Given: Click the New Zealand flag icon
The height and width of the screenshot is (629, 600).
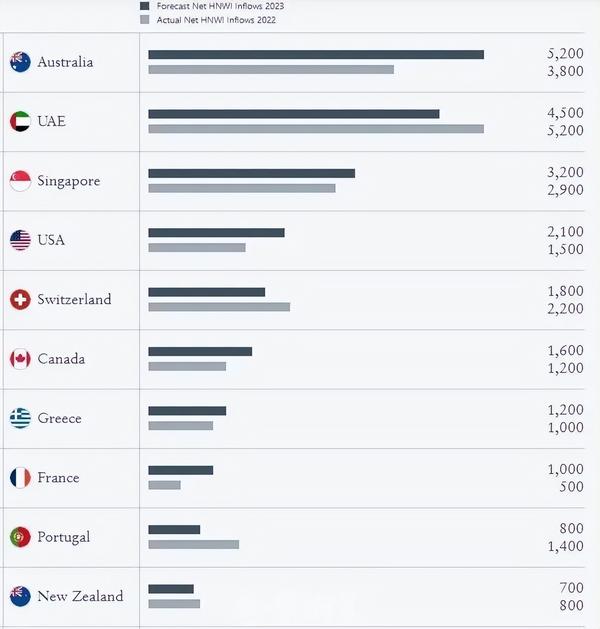Looking at the screenshot, I should [20, 596].
